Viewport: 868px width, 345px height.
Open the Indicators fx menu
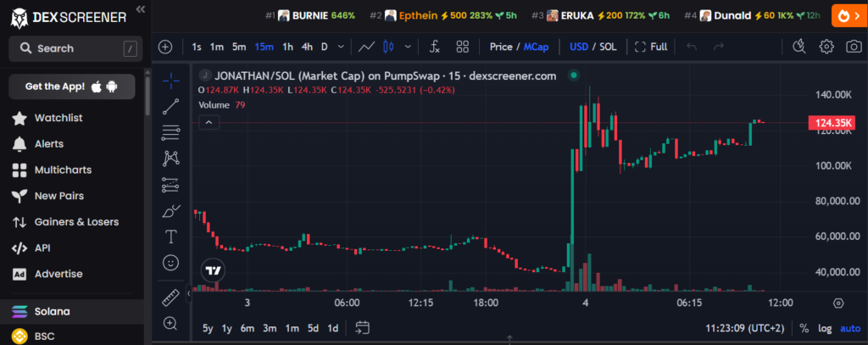point(434,47)
